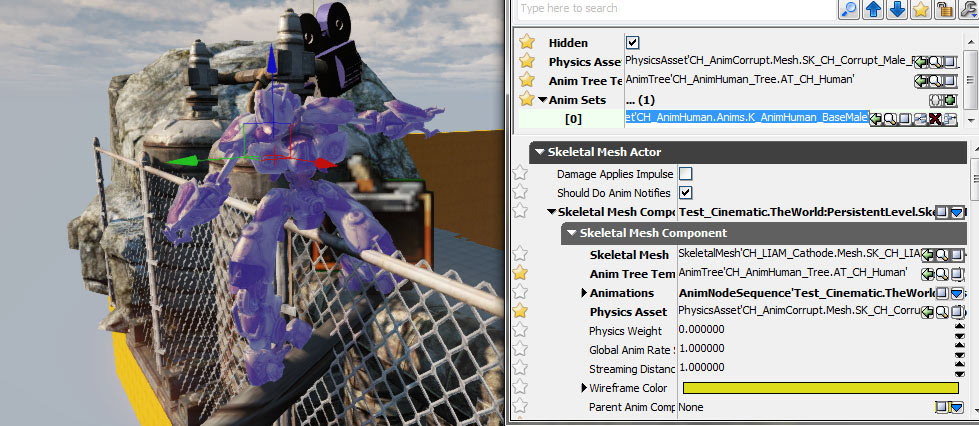Click the yellow star favorites toolbar icon
Viewport: 979px width, 426px height.
tap(922, 9)
